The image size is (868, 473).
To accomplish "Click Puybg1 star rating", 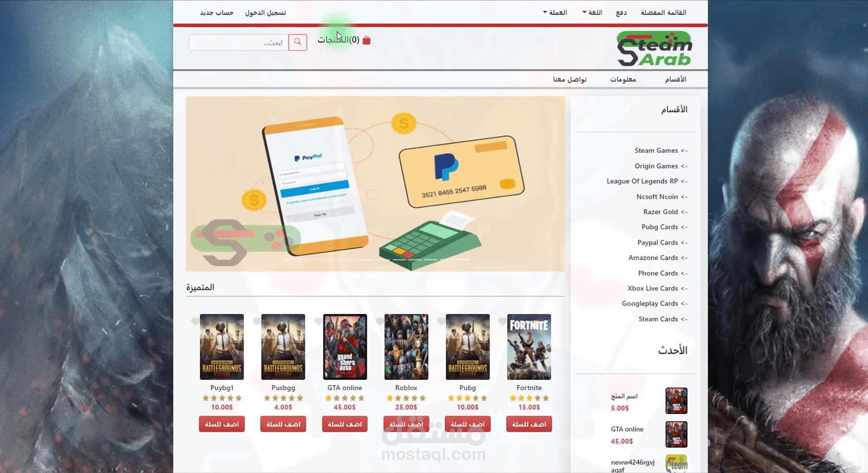I will pyautogui.click(x=222, y=398).
